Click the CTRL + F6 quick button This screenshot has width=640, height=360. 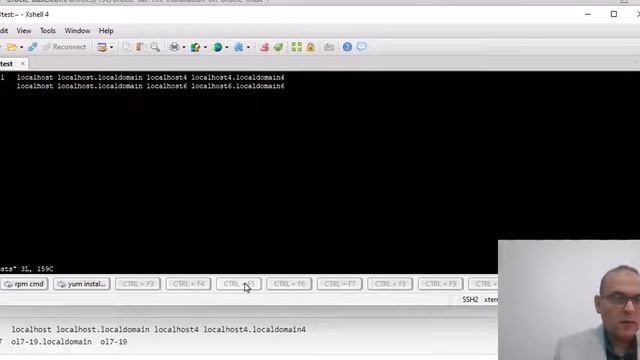pyautogui.click(x=289, y=284)
